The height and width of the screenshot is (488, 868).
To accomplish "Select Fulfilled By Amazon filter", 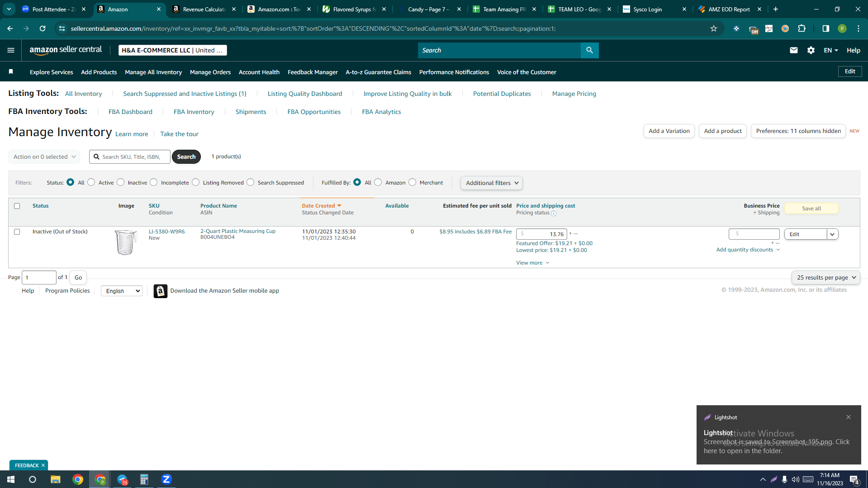I will click(x=378, y=182).
